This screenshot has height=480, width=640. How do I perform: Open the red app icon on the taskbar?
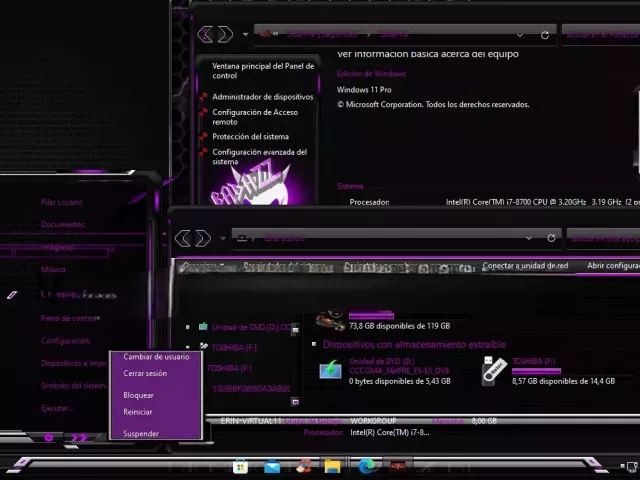tap(398, 466)
